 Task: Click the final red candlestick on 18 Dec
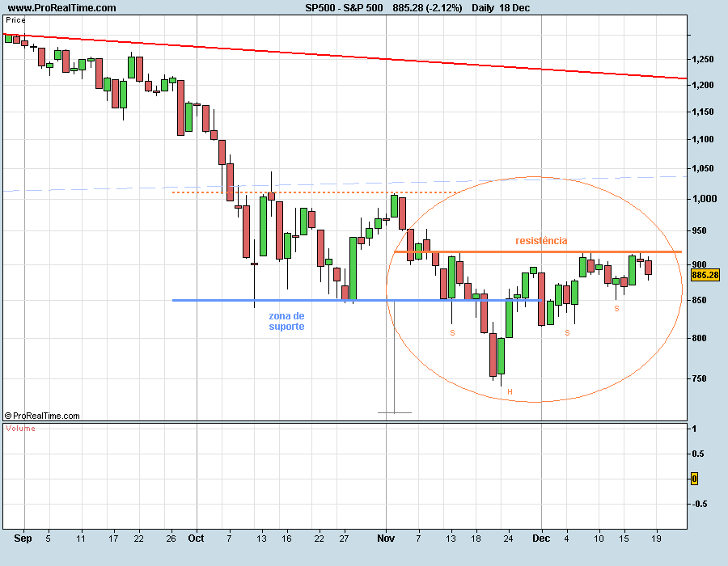648,268
